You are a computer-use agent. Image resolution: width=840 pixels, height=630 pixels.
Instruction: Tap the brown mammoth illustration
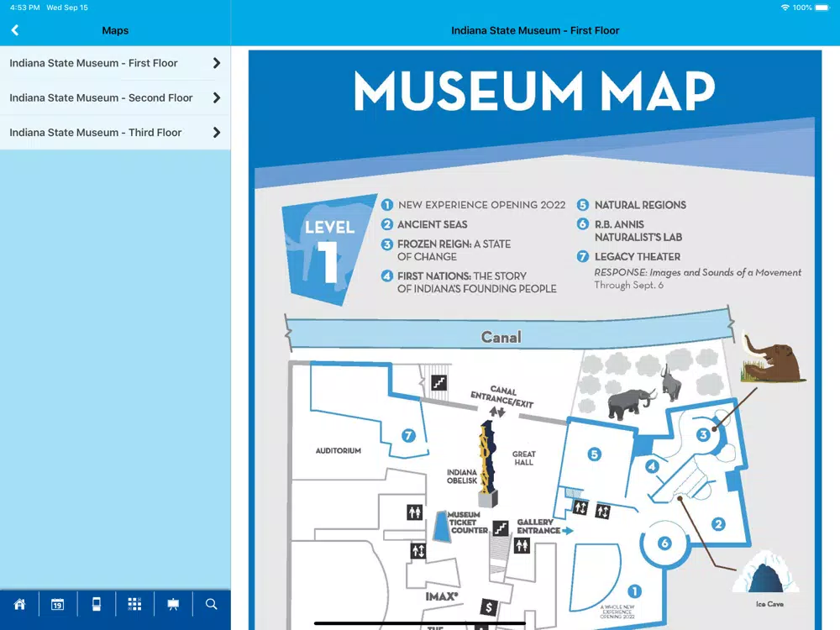coord(772,357)
